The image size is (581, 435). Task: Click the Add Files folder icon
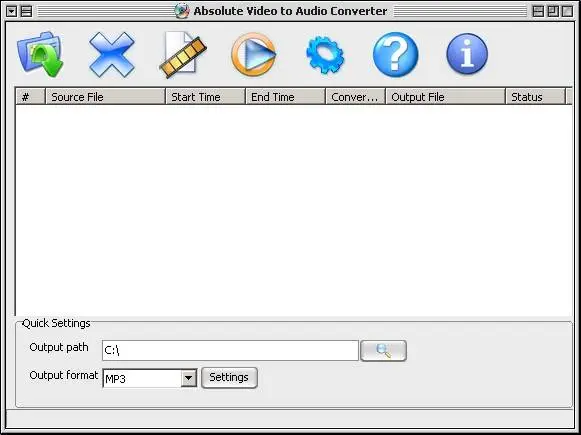tap(40, 54)
